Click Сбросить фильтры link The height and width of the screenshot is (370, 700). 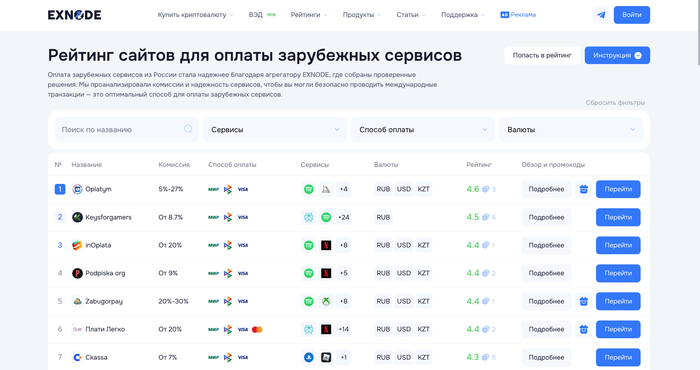pyautogui.click(x=615, y=103)
